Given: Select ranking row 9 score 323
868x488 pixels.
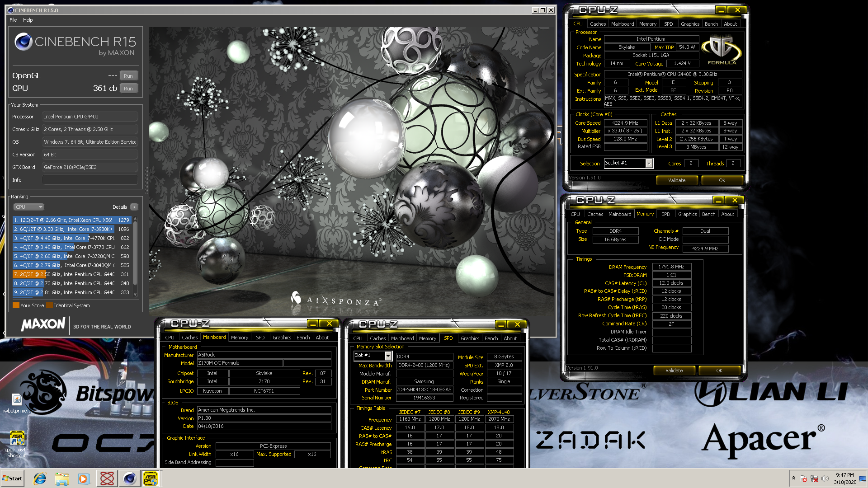Looking at the screenshot, I should point(72,292).
